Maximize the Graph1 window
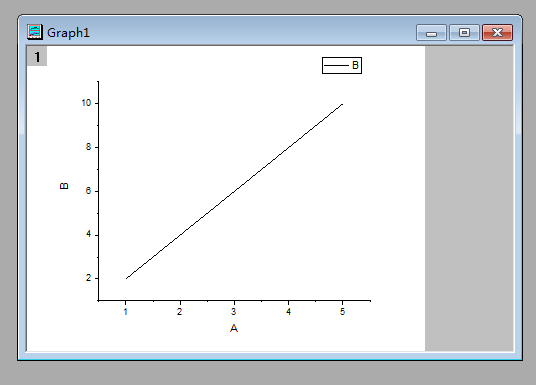This screenshot has width=536, height=385. [x=464, y=32]
